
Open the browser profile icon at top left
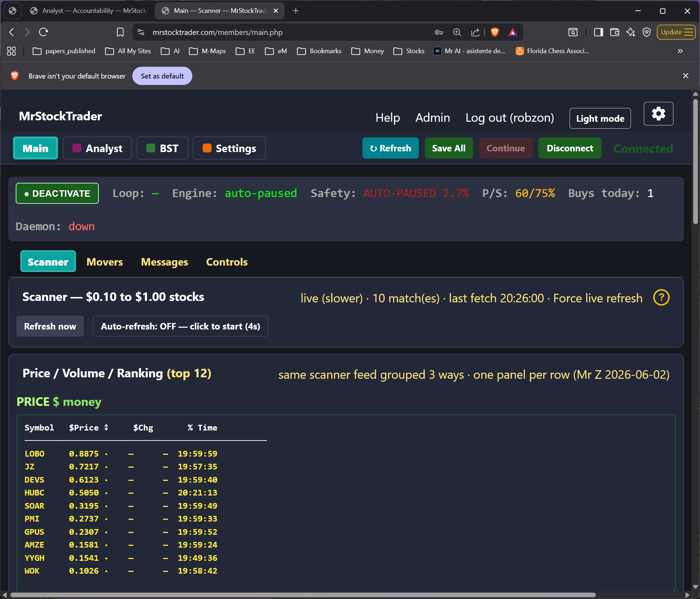[x=12, y=11]
